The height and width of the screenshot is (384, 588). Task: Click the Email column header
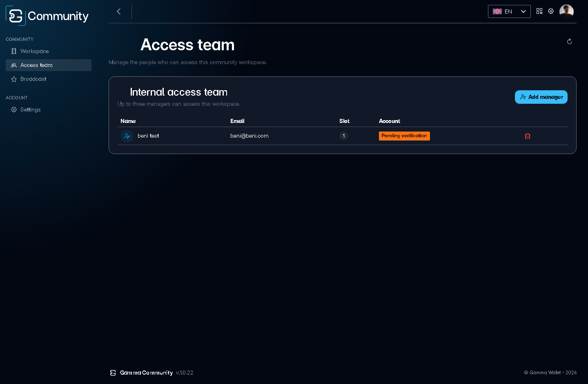click(237, 121)
